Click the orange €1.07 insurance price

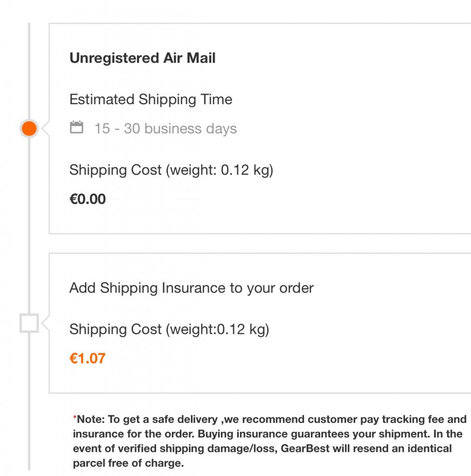(x=87, y=358)
